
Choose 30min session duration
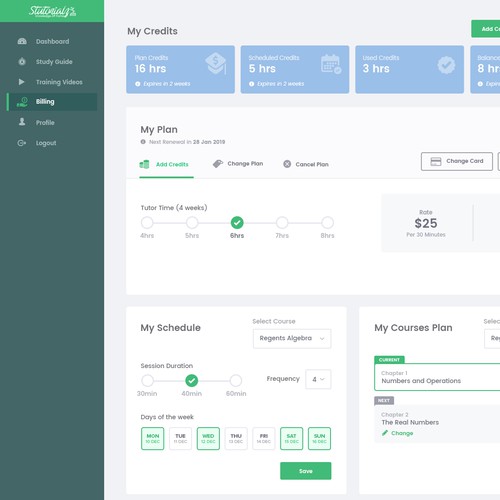(147, 380)
